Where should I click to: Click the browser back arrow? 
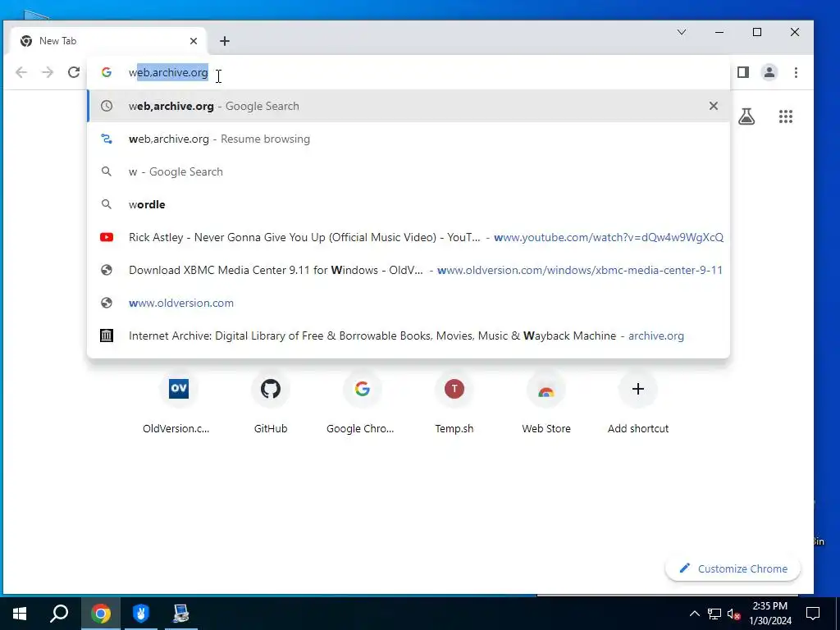tap(21, 72)
